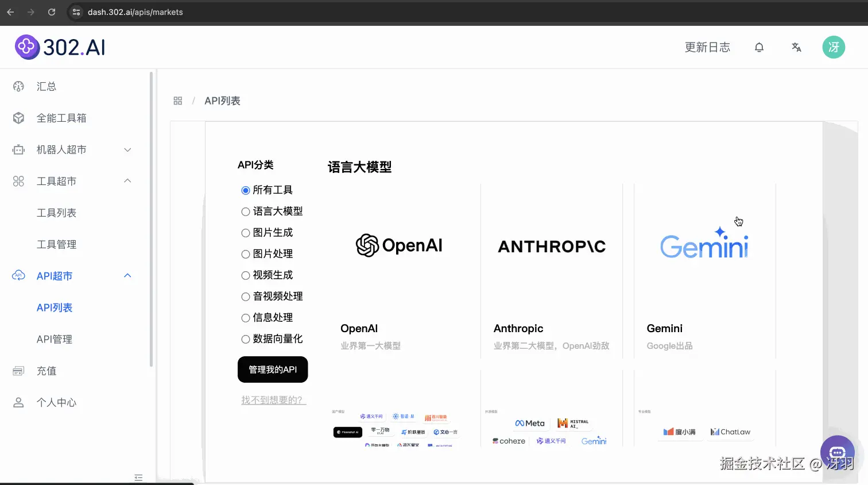
Task: Click the browser address bar URL
Action: 135,12
